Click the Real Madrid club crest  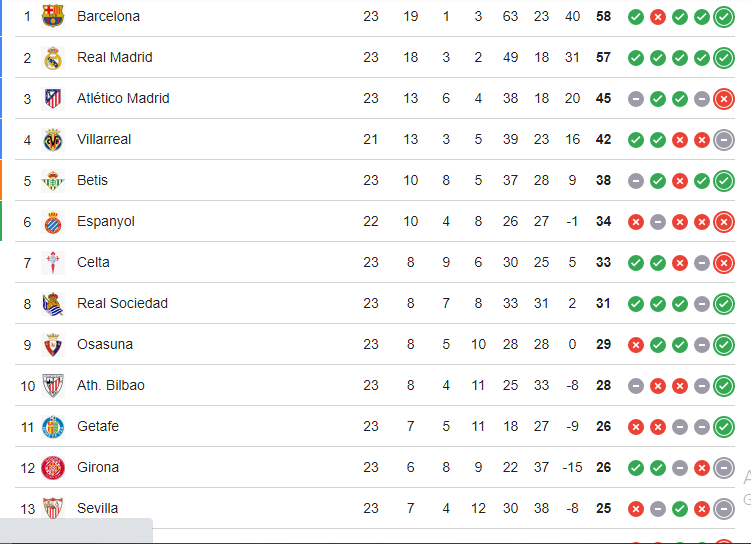53,57
